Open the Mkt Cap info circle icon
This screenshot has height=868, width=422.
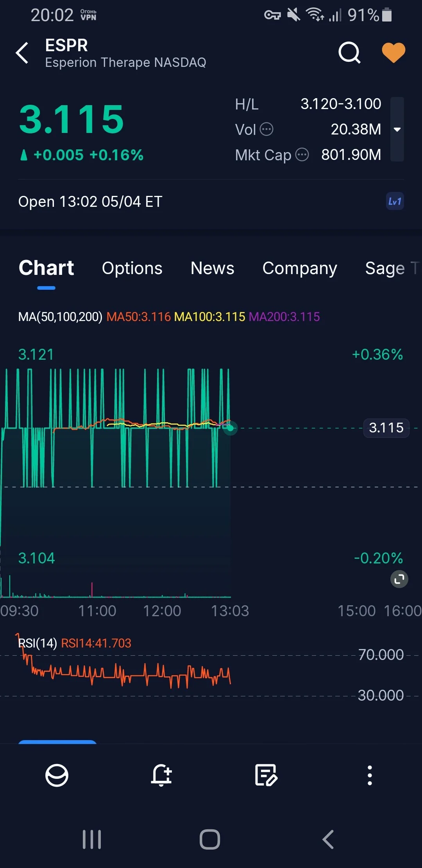coord(302,155)
